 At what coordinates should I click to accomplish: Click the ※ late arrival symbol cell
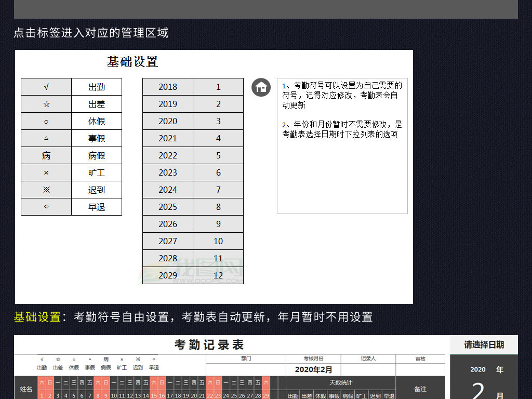pos(46,190)
